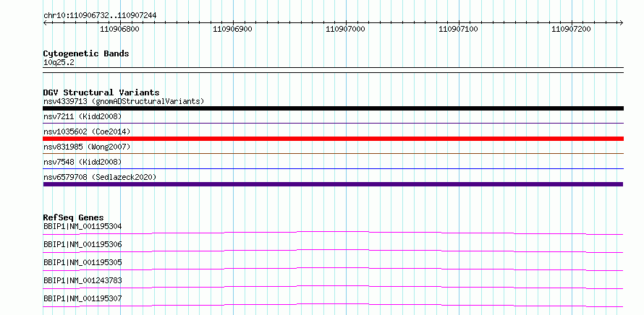The image size is (644, 315).
Task: Open transcript BBIP1|NM_001195305
Action: pos(82,262)
